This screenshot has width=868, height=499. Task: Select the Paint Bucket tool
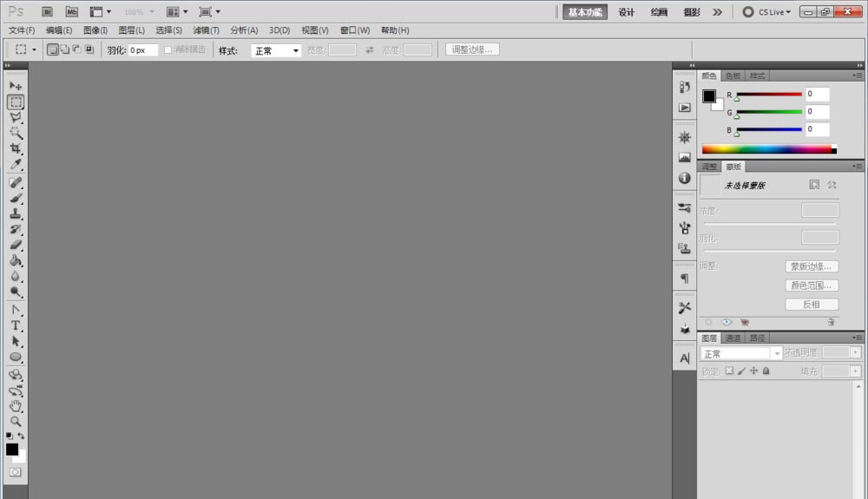[x=16, y=260]
